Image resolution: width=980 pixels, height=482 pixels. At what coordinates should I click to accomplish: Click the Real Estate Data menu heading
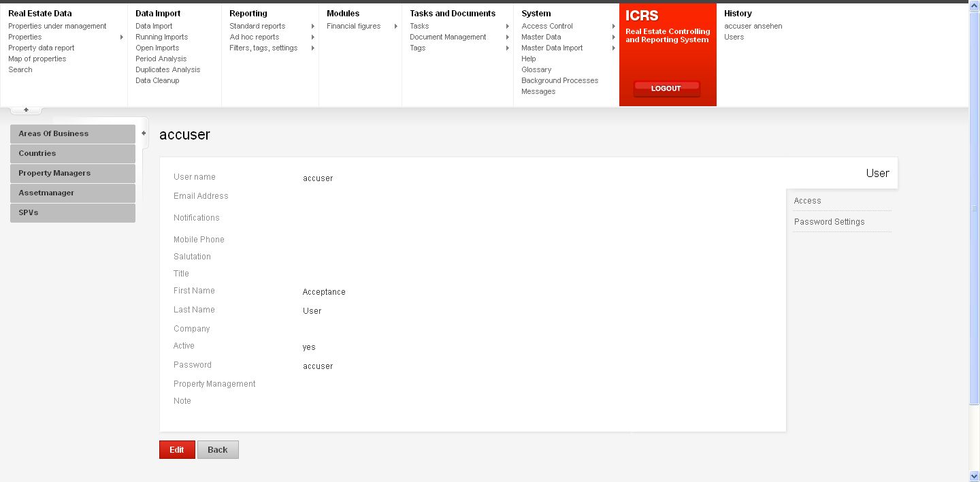coord(39,13)
